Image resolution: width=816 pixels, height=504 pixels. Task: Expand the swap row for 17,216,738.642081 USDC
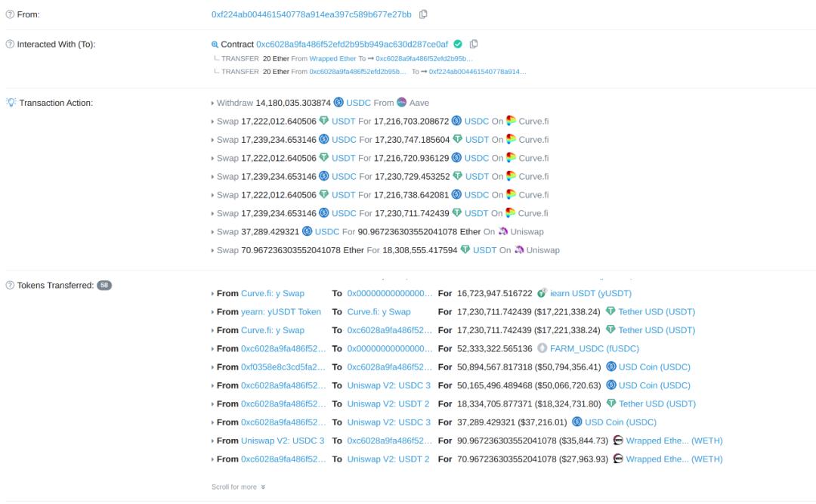212,195
